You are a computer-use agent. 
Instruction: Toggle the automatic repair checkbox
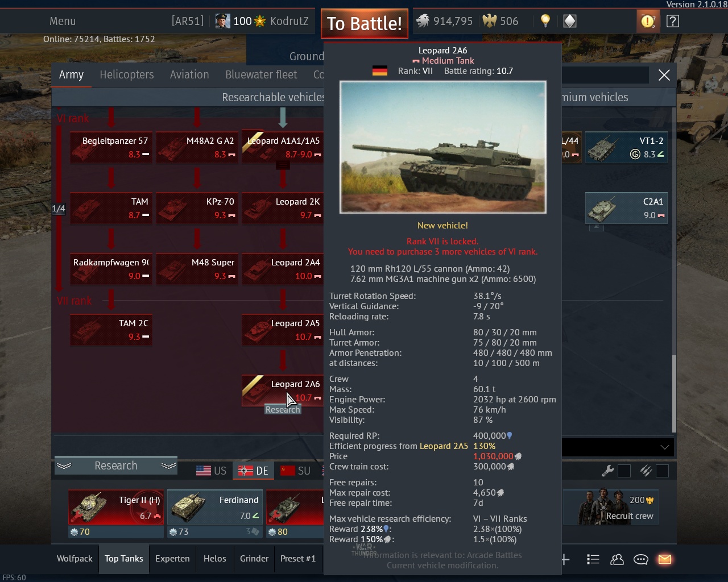(624, 471)
